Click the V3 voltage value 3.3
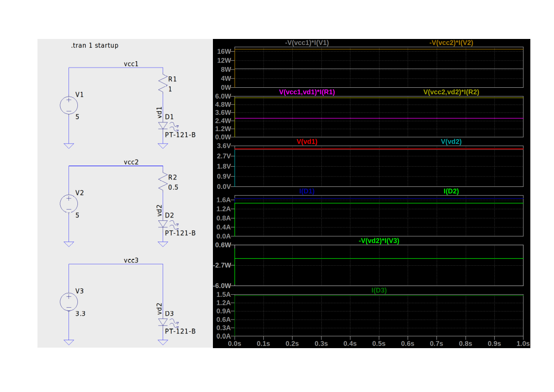The image size is (554, 392). pyautogui.click(x=80, y=314)
